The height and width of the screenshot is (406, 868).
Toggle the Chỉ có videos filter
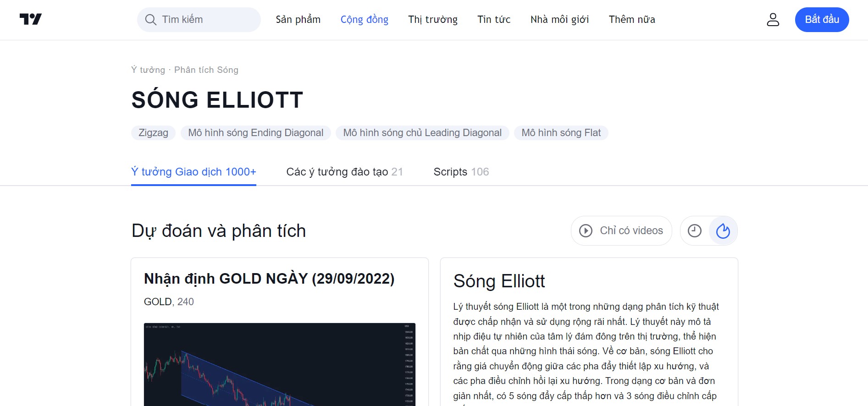click(621, 231)
